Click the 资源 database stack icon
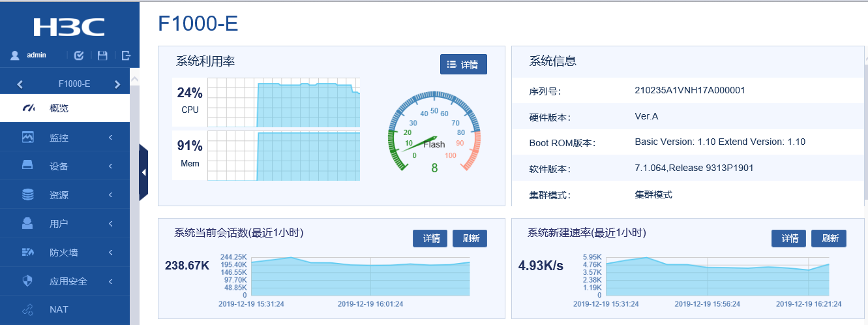 click(x=27, y=194)
